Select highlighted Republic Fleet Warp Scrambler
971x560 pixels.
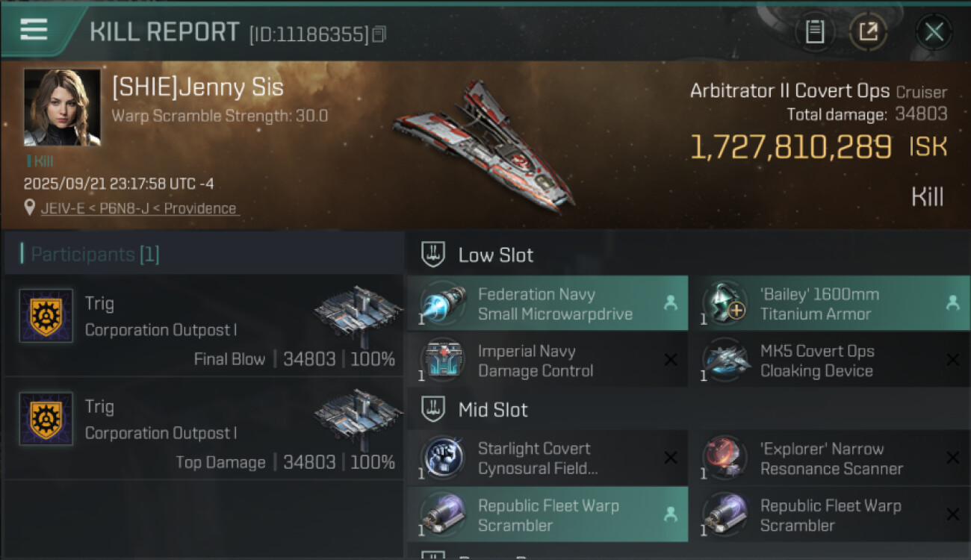click(547, 515)
